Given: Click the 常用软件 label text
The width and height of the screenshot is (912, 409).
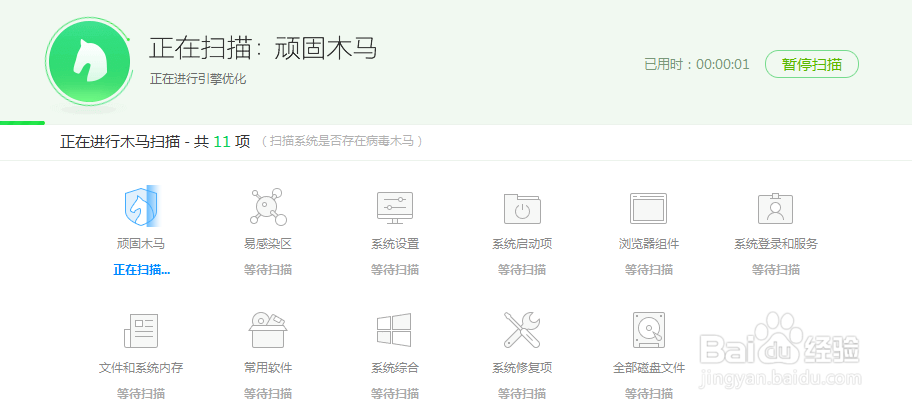Looking at the screenshot, I should tap(268, 368).
